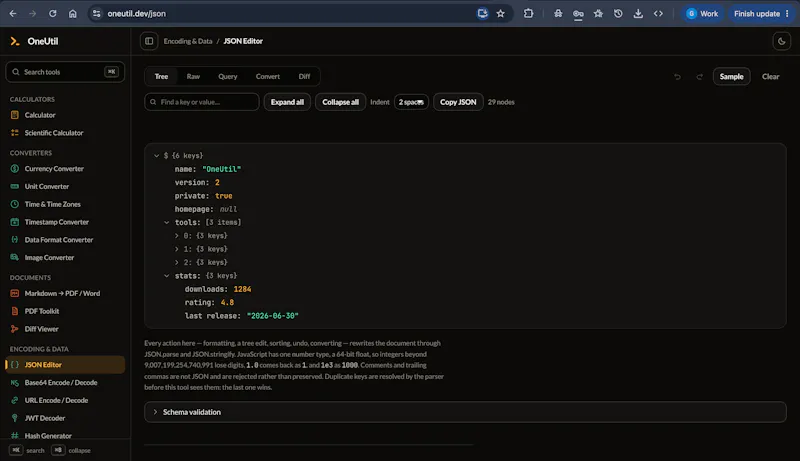Switch to the Query tab
This screenshot has height=461, width=800.
pos(228,76)
